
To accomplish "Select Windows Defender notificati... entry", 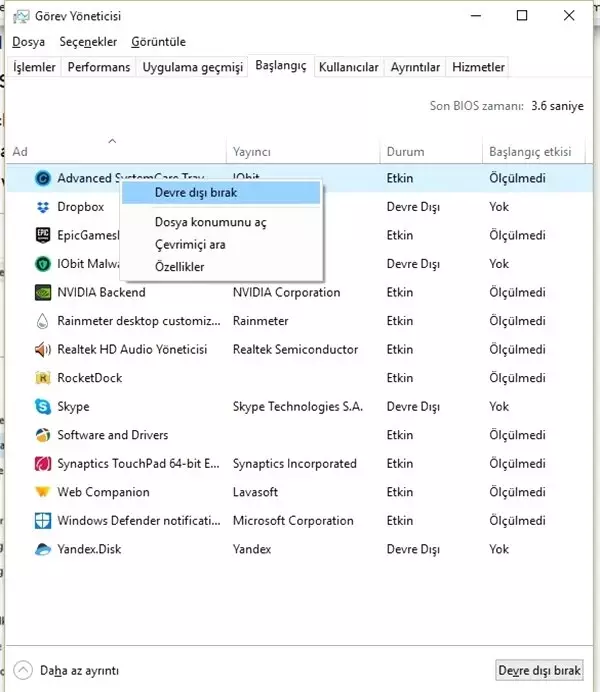I will pyautogui.click(x=139, y=521).
